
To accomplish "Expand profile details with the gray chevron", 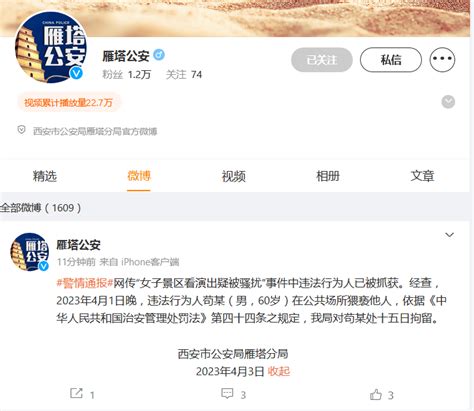I will click(x=448, y=102).
